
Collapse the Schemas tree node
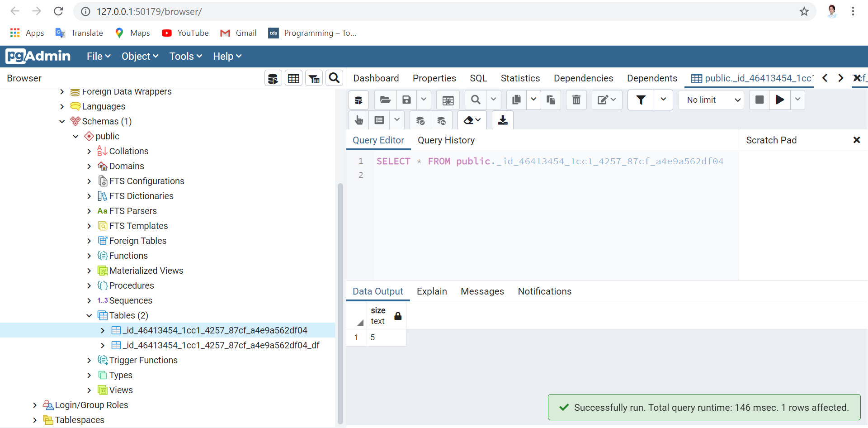coord(62,121)
